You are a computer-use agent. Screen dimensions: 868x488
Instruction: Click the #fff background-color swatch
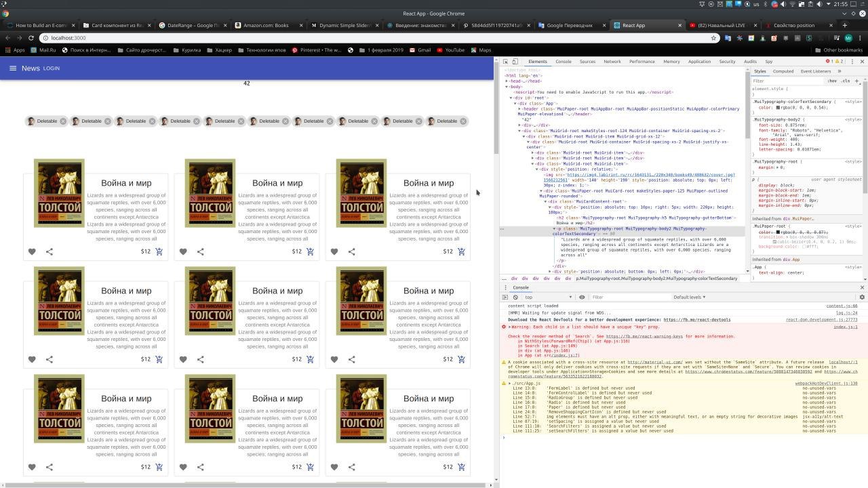point(804,247)
